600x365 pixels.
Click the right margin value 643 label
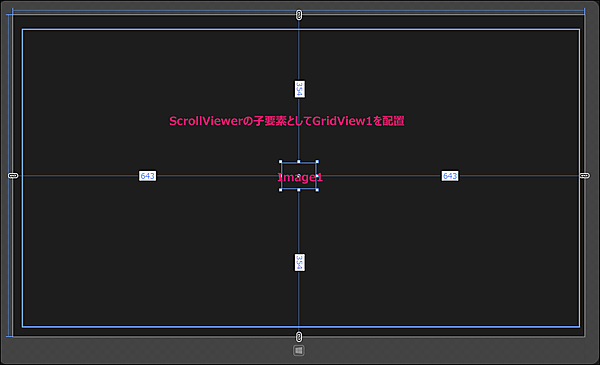[x=450, y=176]
